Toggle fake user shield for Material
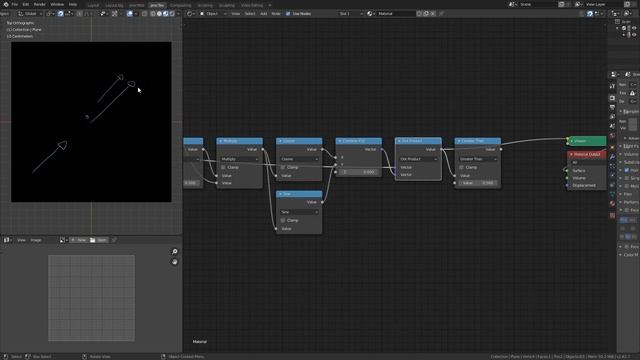 (419, 13)
